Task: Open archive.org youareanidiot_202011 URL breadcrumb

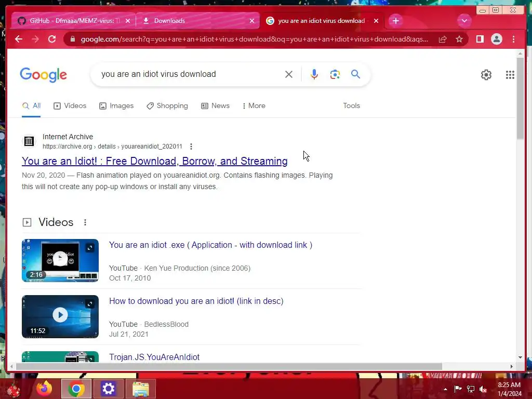Action: coord(112,147)
